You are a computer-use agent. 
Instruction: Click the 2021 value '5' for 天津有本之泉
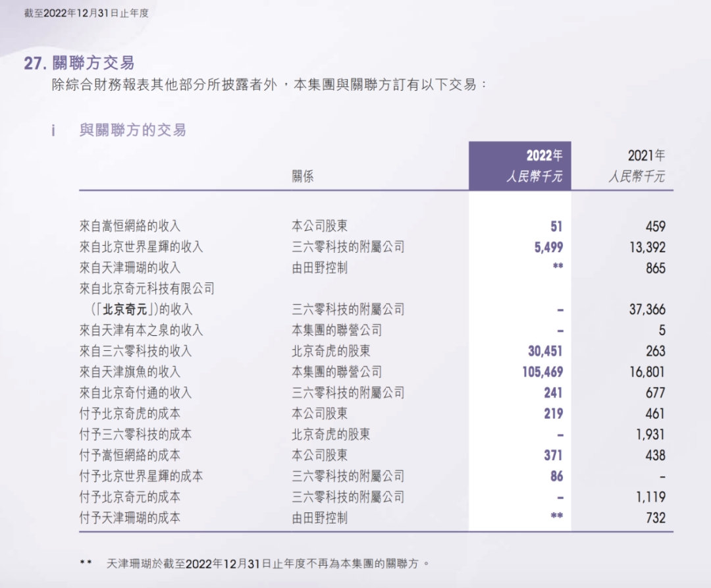[x=662, y=331]
